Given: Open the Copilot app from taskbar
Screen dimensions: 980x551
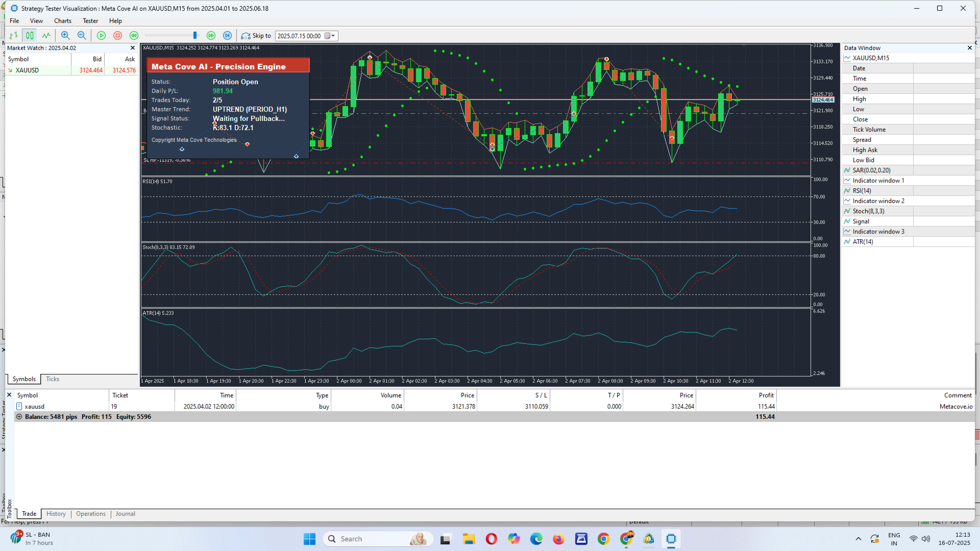Looking at the screenshot, I should tap(513, 539).
